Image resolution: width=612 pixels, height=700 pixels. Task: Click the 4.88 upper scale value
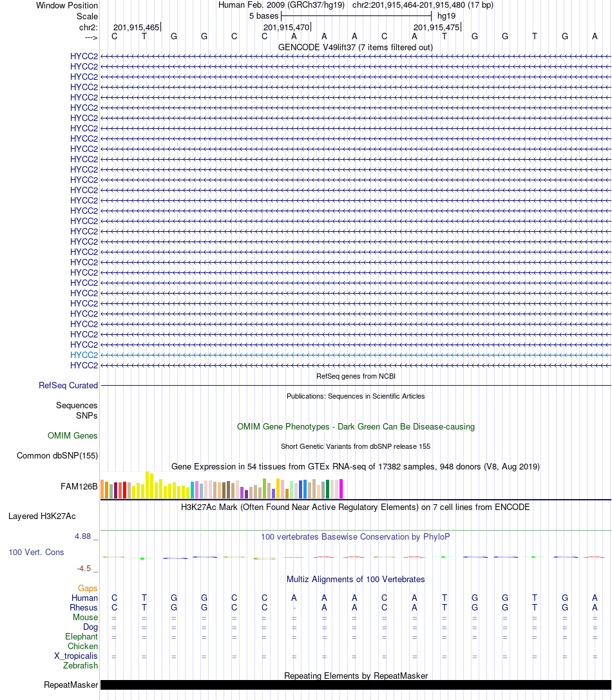tap(82, 536)
